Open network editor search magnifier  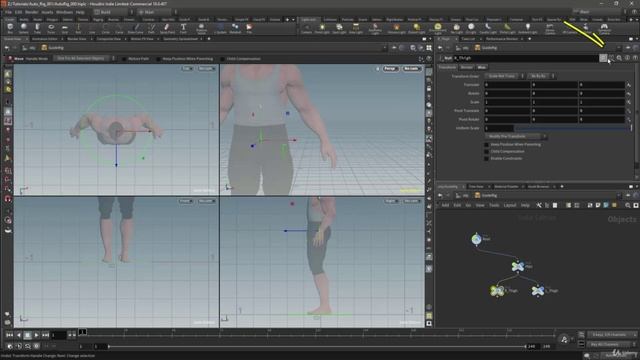(x=628, y=205)
